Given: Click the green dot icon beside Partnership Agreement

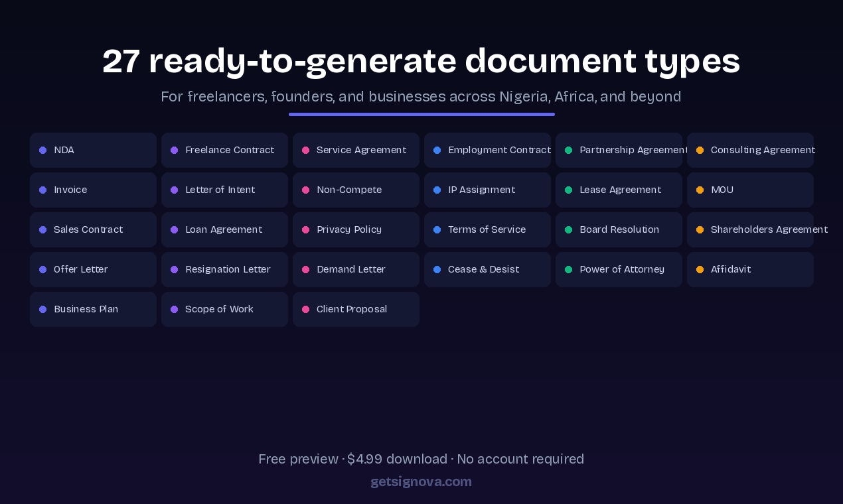Looking at the screenshot, I should (x=568, y=150).
